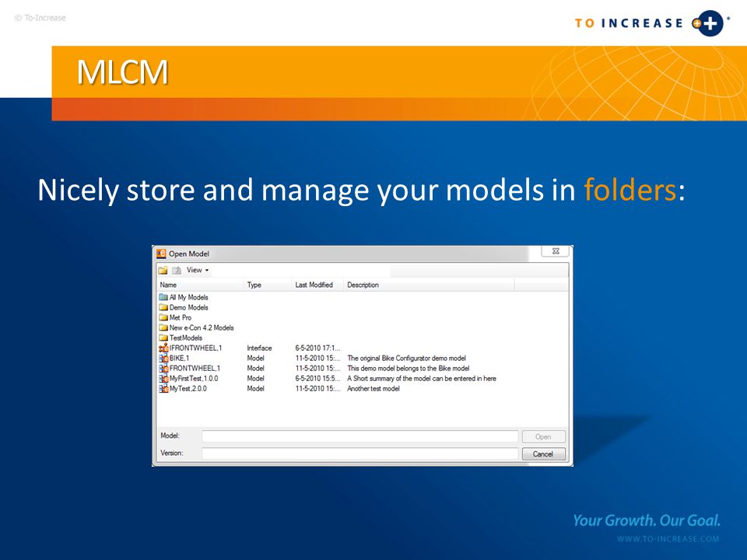Click the up-one-level folder toolbar icon

[177, 270]
